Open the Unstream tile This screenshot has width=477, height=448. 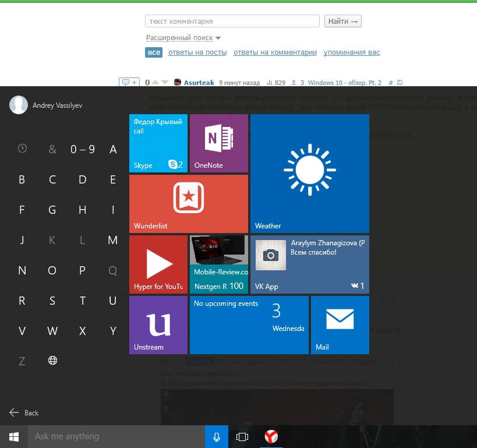click(x=158, y=325)
